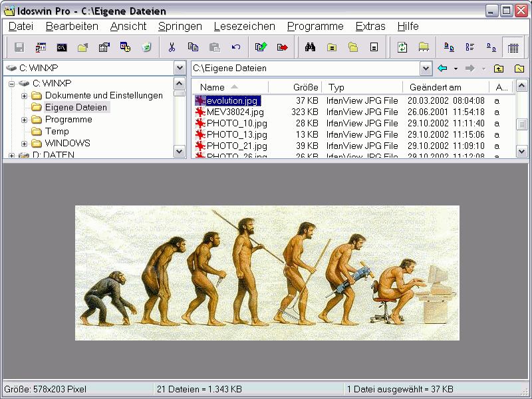The width and height of the screenshot is (532, 399).
Task: Sort files by the Größe column header
Action: pyautogui.click(x=295, y=87)
